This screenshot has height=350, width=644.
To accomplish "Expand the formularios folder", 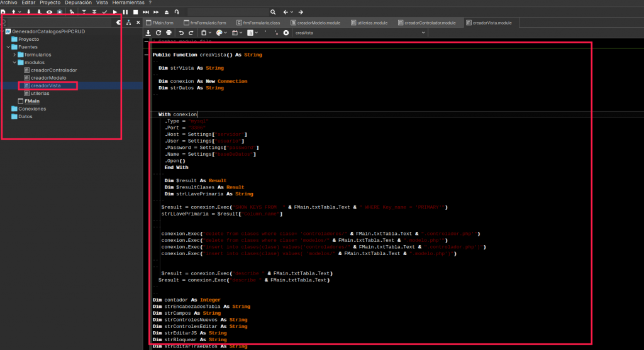I will (x=14, y=55).
